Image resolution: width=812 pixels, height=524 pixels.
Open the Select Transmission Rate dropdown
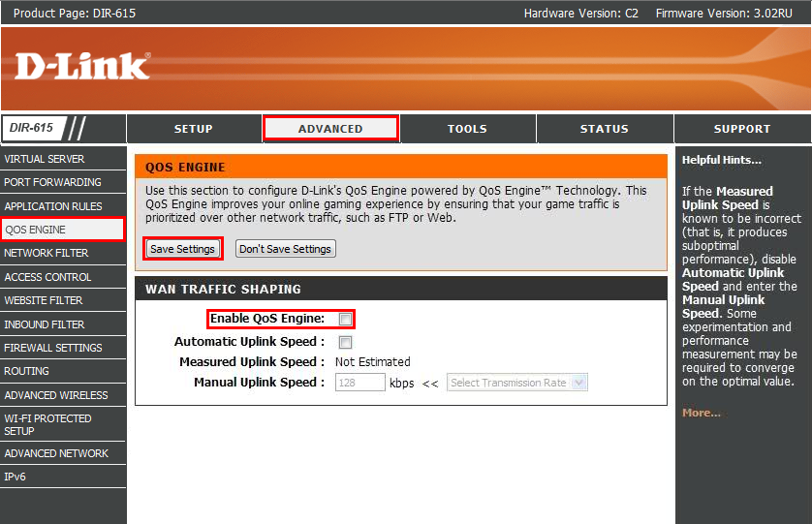[x=516, y=383]
